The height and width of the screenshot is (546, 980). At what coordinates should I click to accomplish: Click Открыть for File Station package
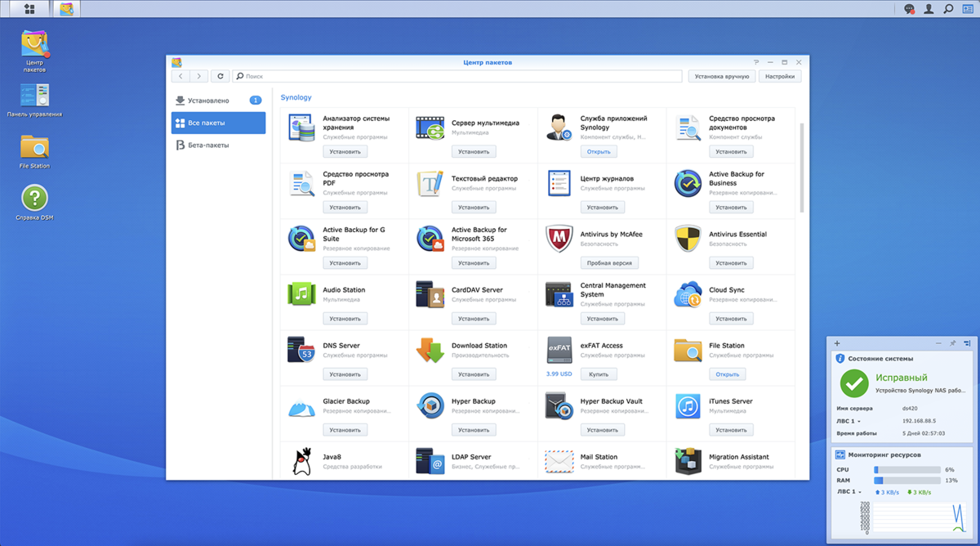[x=728, y=374]
